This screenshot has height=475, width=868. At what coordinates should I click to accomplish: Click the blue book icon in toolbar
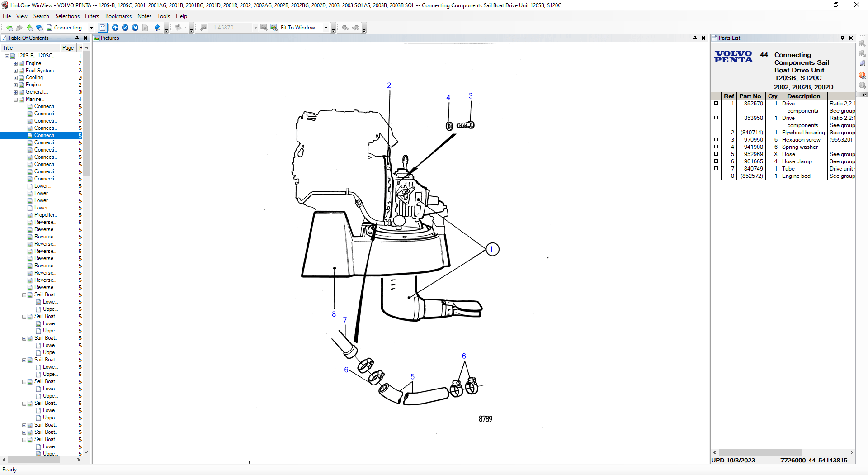click(x=157, y=28)
